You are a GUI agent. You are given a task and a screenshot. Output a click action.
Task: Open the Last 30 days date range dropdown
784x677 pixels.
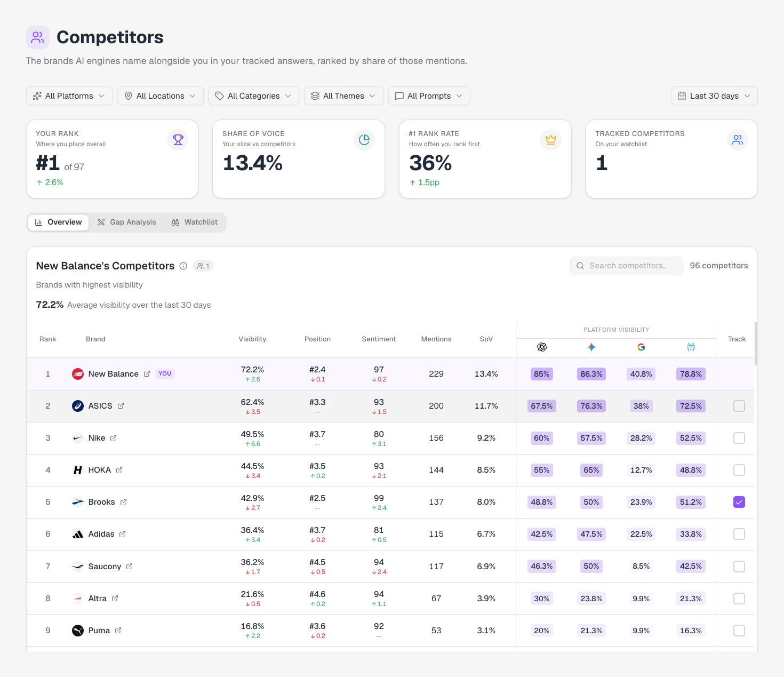(714, 96)
